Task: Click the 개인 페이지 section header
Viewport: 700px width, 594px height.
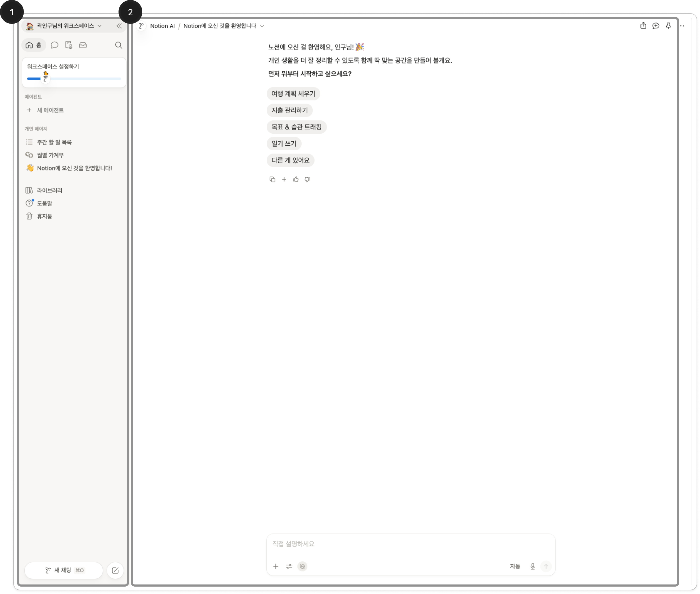Action: click(36, 129)
